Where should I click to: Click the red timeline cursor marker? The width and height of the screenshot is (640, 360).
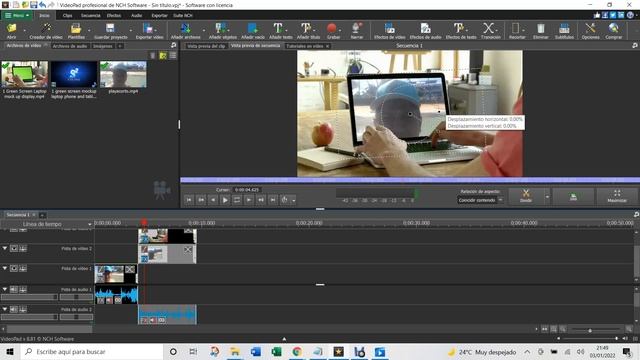(x=144, y=223)
